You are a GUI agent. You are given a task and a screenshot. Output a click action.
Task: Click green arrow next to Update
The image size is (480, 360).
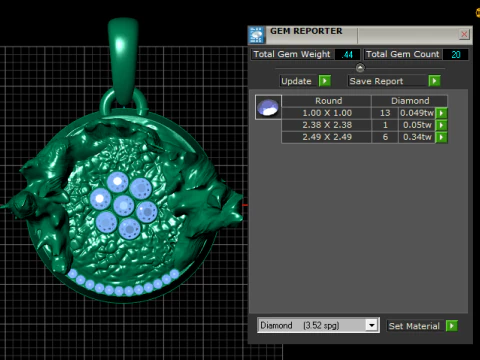point(325,81)
